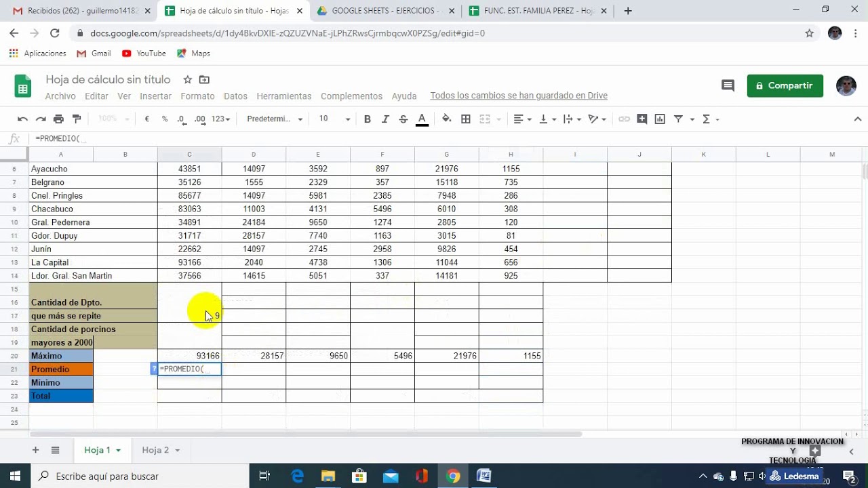Open vertical align dropdown
Screen dimensions: 868x488
[x=547, y=119]
